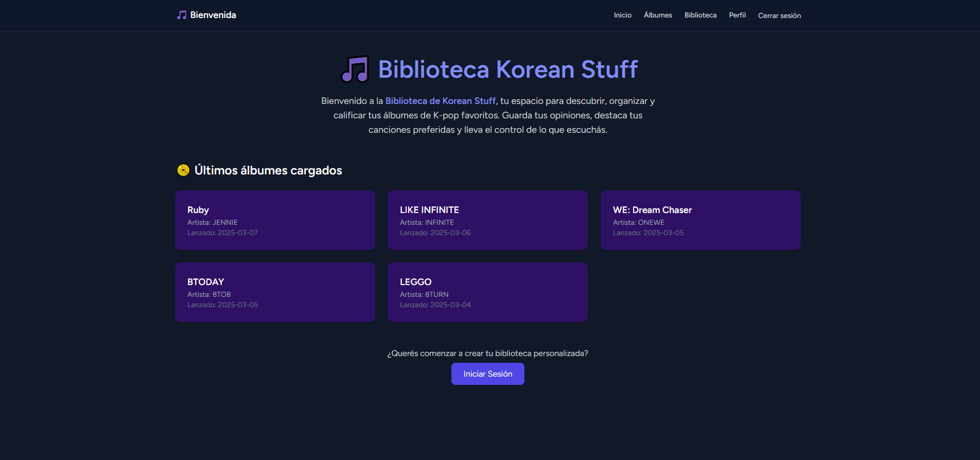Viewport: 980px width, 460px height.
Task: Open Biblioteca from the top navigation
Action: pos(700,15)
